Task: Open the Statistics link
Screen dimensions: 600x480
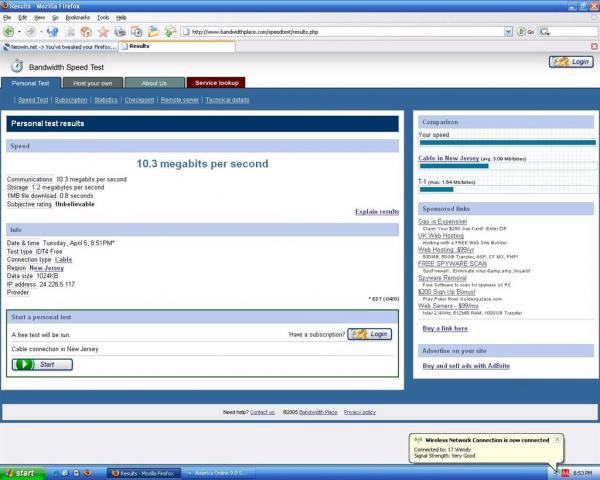Action: coord(106,100)
